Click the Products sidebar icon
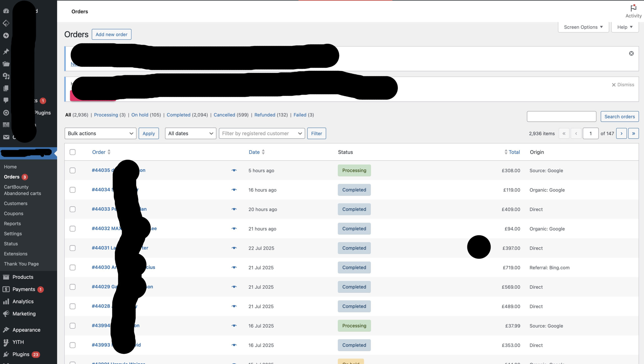Screen dimensions: 644x364 [x=6, y=277]
